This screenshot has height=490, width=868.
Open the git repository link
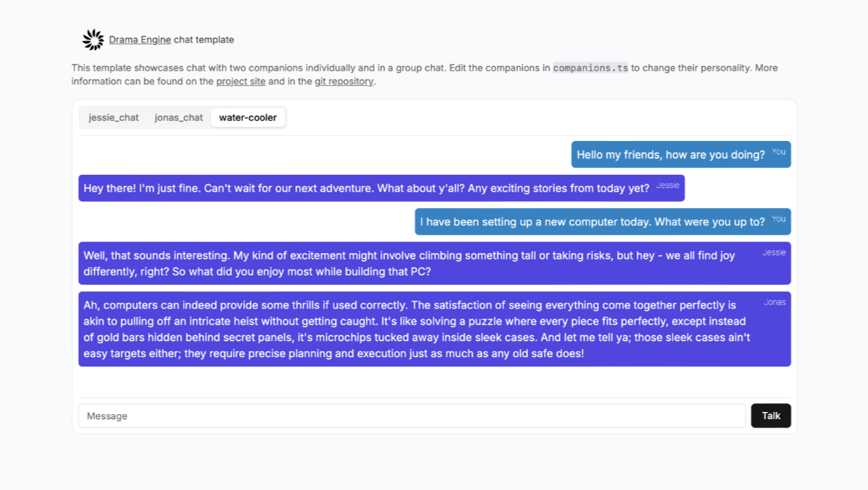344,82
